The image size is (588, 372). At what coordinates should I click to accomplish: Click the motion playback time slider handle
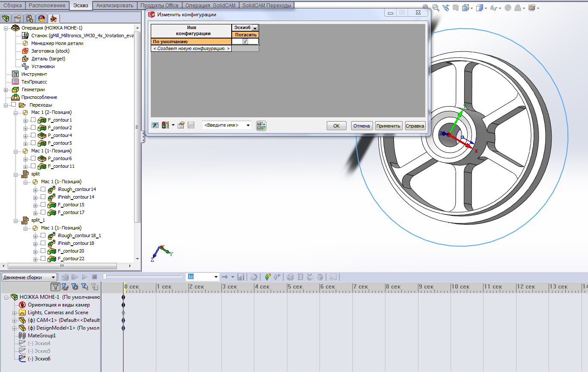(105, 277)
